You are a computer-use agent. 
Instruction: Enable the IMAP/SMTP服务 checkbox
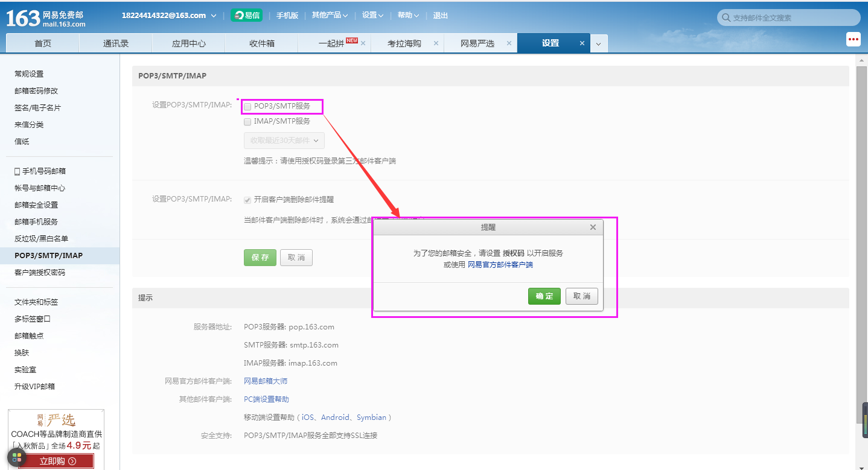tap(247, 122)
